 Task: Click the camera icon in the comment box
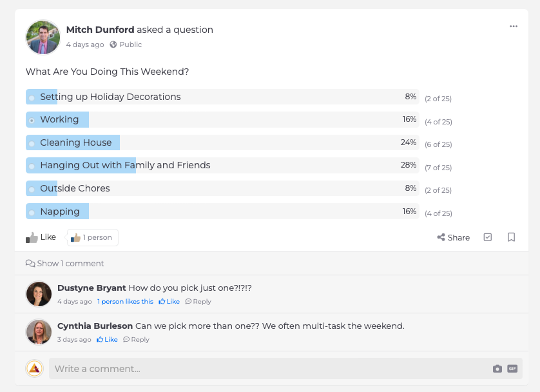click(497, 369)
